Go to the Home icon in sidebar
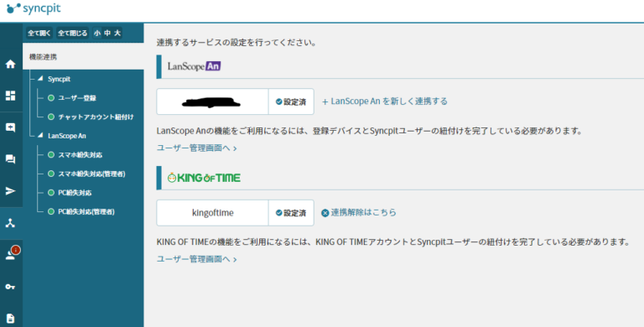Image resolution: width=644 pixels, height=327 pixels. [x=11, y=64]
